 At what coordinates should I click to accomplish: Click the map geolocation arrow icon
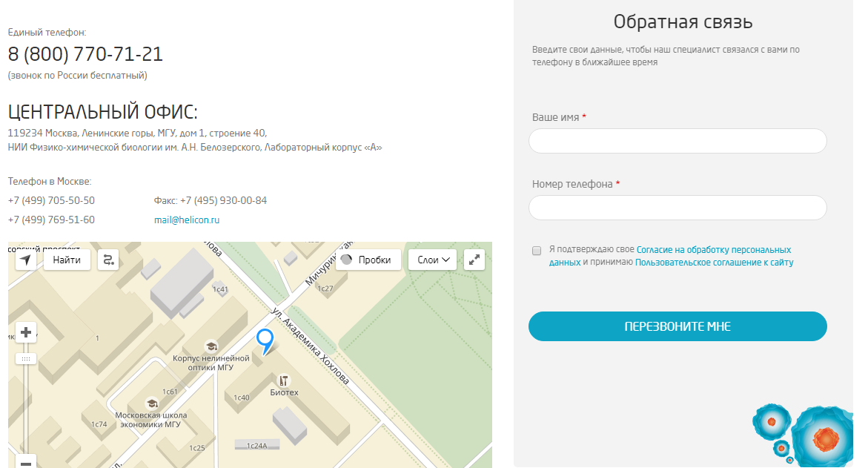(26, 260)
